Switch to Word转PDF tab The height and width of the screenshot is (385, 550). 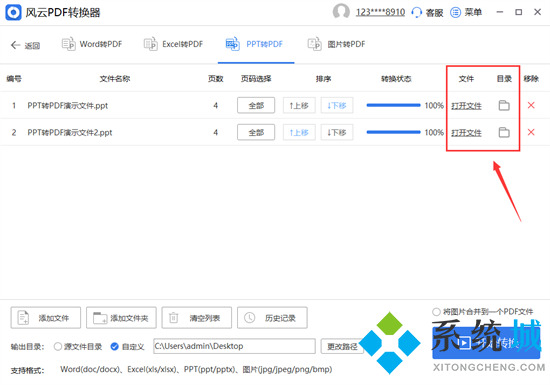click(92, 44)
